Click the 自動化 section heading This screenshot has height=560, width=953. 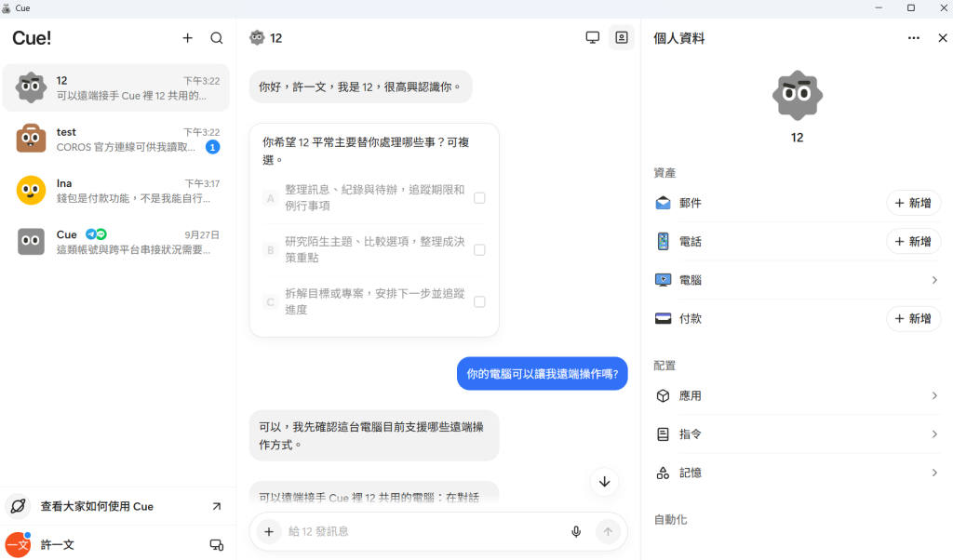click(670, 519)
